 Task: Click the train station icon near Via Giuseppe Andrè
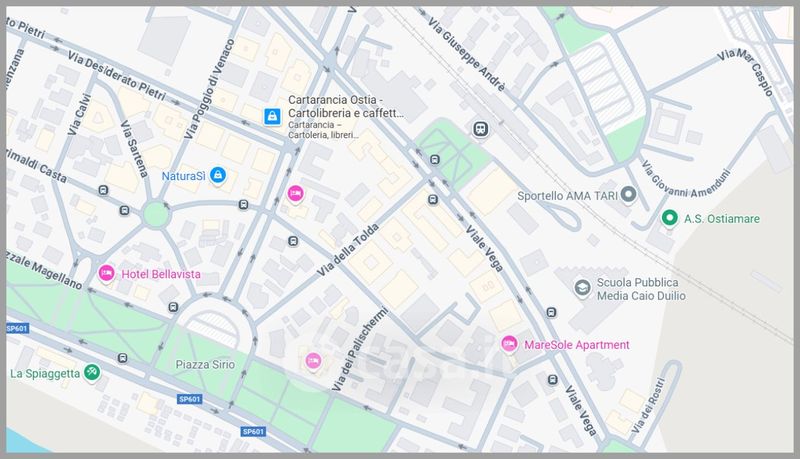(481, 129)
